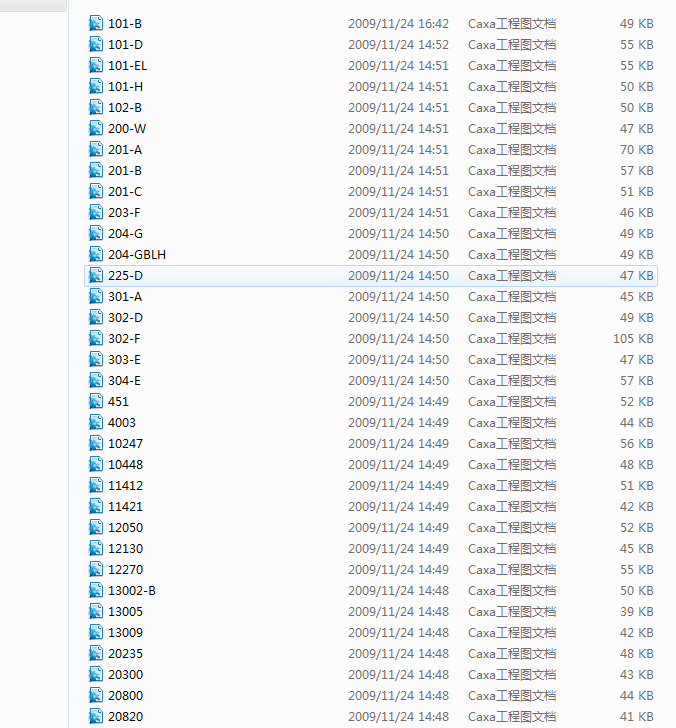
Task: Click the file icon next to 11421
Action: (96, 507)
